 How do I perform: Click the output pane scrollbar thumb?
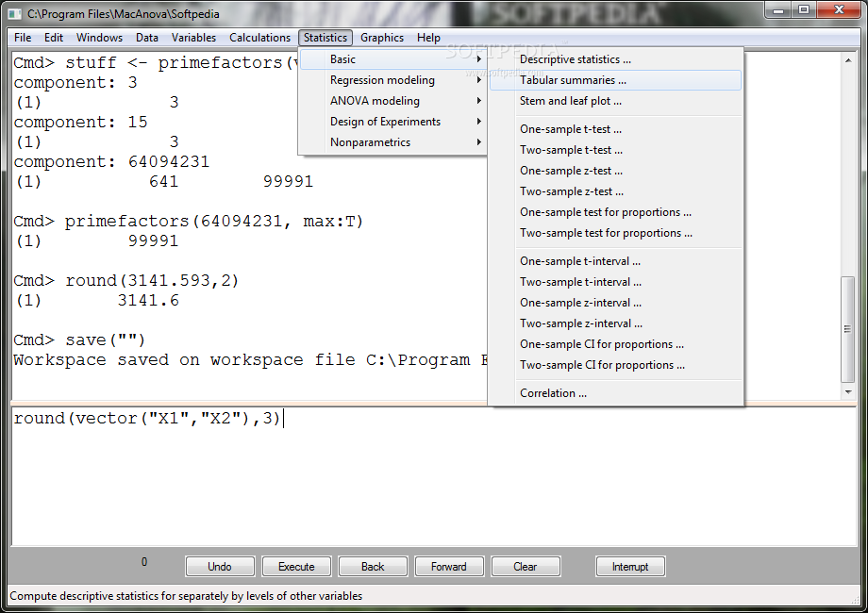pyautogui.click(x=847, y=328)
